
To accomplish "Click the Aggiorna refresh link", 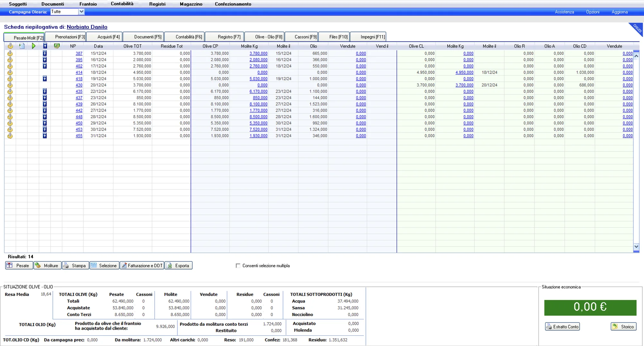I will tap(620, 12).
